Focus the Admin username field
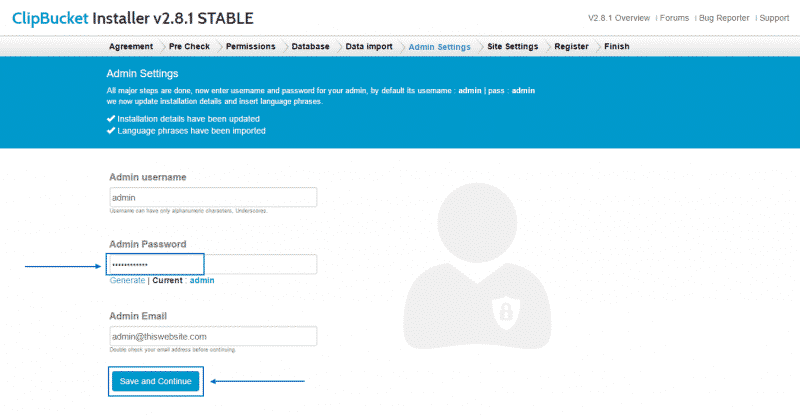This screenshot has height=415, width=800. point(212,198)
